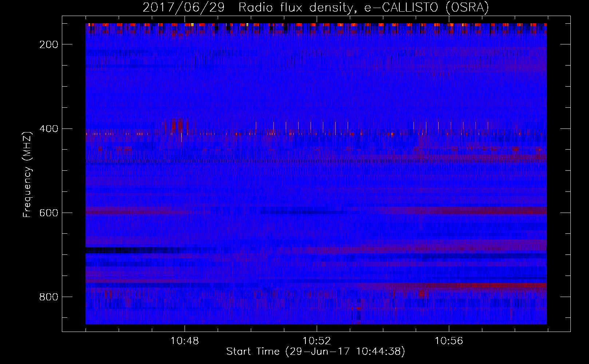Select the 800 frequency tick label
The image size is (589, 364).
(x=48, y=297)
